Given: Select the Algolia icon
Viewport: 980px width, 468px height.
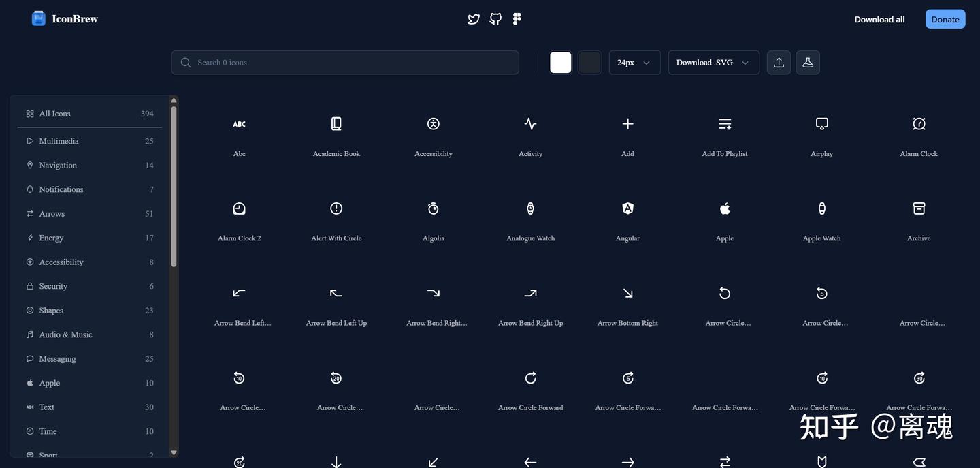Looking at the screenshot, I should point(434,208).
